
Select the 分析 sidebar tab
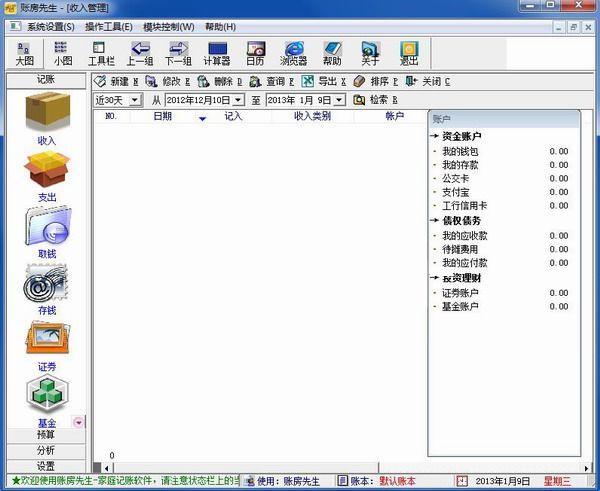46,451
